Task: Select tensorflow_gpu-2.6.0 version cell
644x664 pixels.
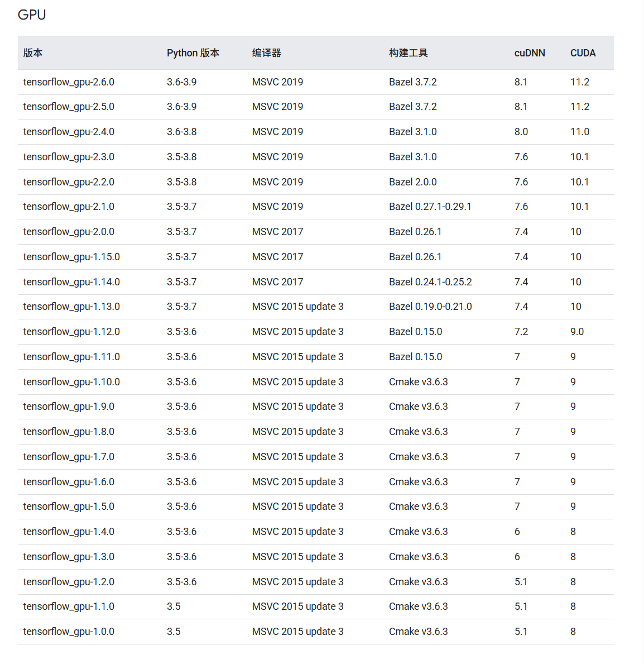Action: pyautogui.click(x=69, y=82)
